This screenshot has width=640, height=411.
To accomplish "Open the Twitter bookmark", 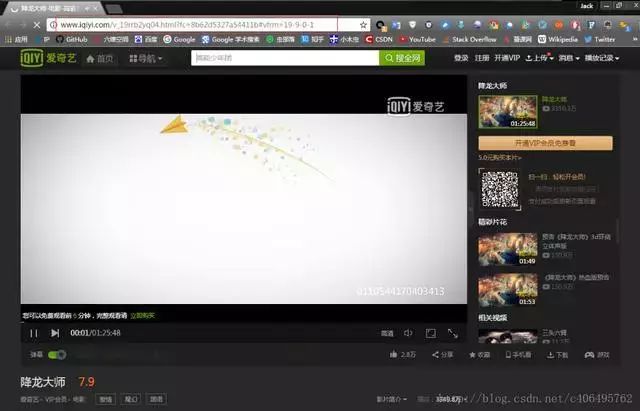I will click(x=600, y=40).
